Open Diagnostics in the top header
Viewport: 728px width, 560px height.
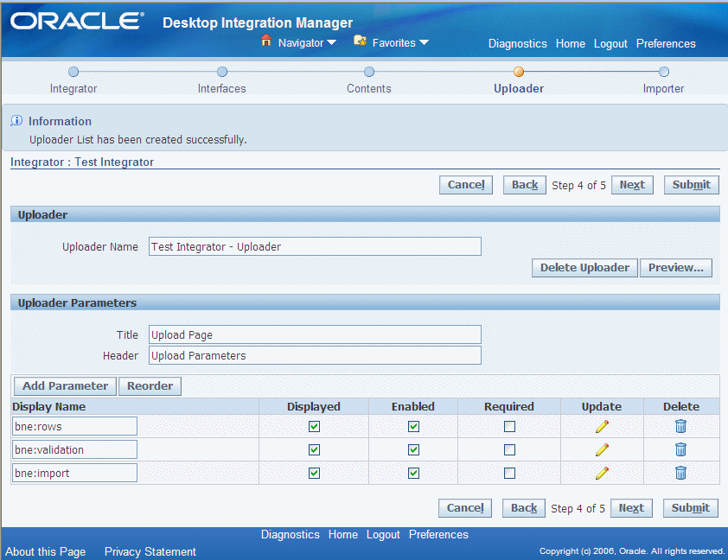(518, 43)
